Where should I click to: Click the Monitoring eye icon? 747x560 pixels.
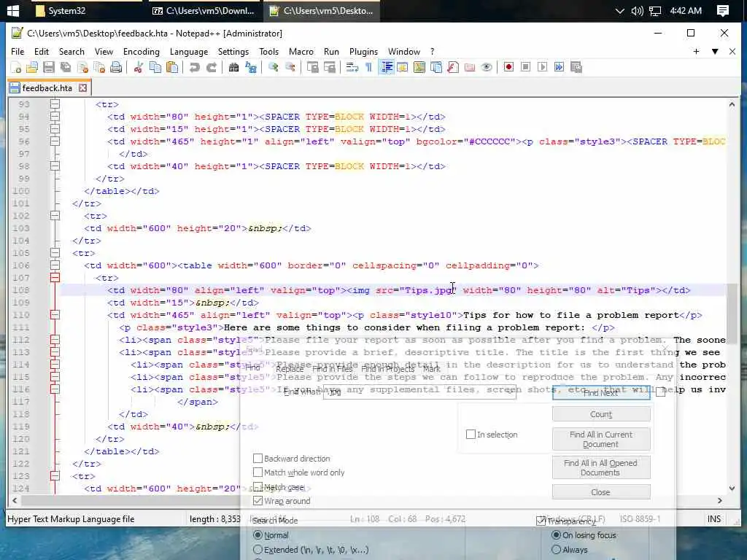[x=487, y=67]
